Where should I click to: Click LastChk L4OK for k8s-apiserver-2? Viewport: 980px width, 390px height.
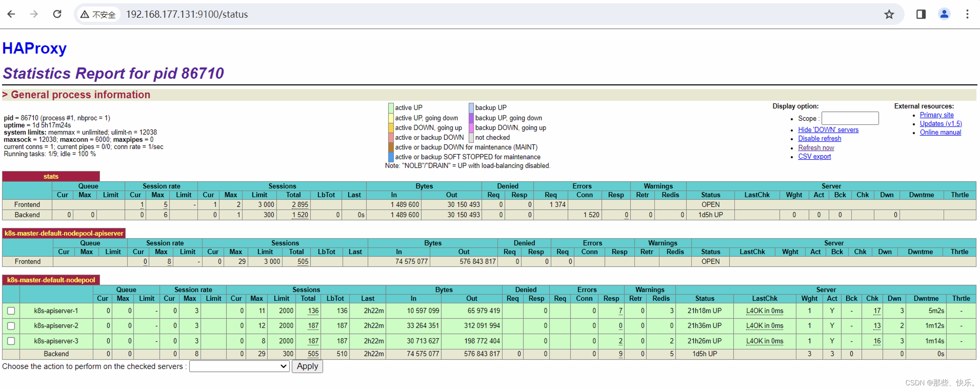(765, 326)
